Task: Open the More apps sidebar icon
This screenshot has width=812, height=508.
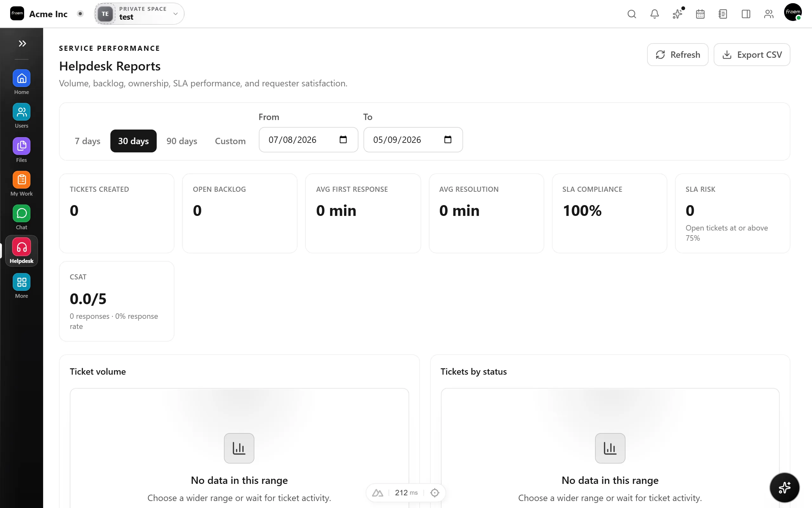Action: (x=22, y=282)
